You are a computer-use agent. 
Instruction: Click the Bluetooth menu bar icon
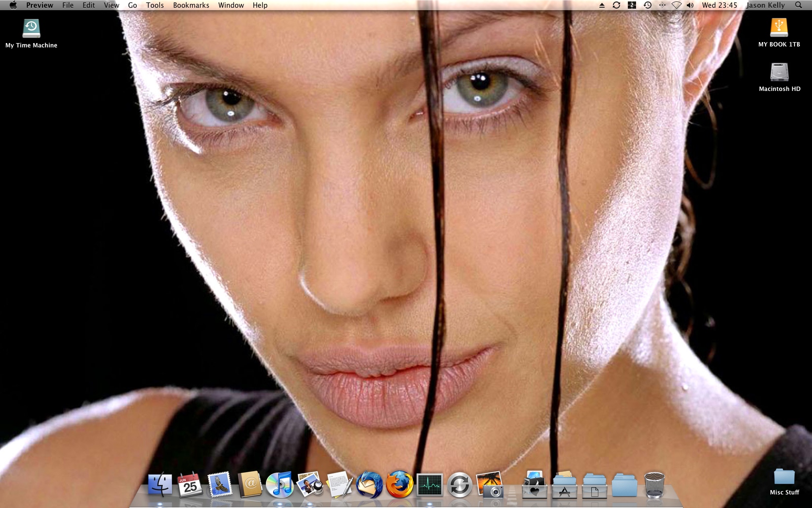click(x=662, y=5)
